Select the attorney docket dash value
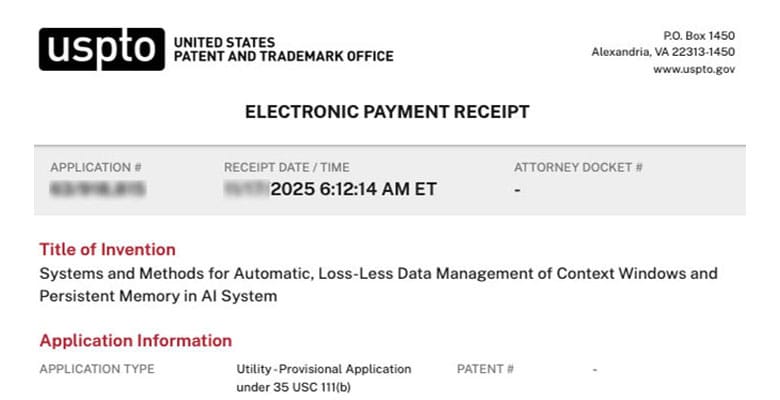The width and height of the screenshot is (780, 400). pos(517,189)
